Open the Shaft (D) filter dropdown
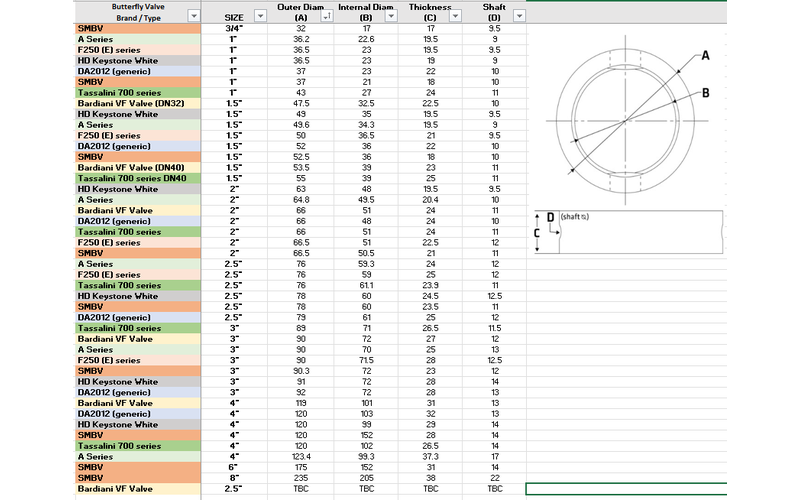800x500 pixels. pyautogui.click(x=519, y=16)
